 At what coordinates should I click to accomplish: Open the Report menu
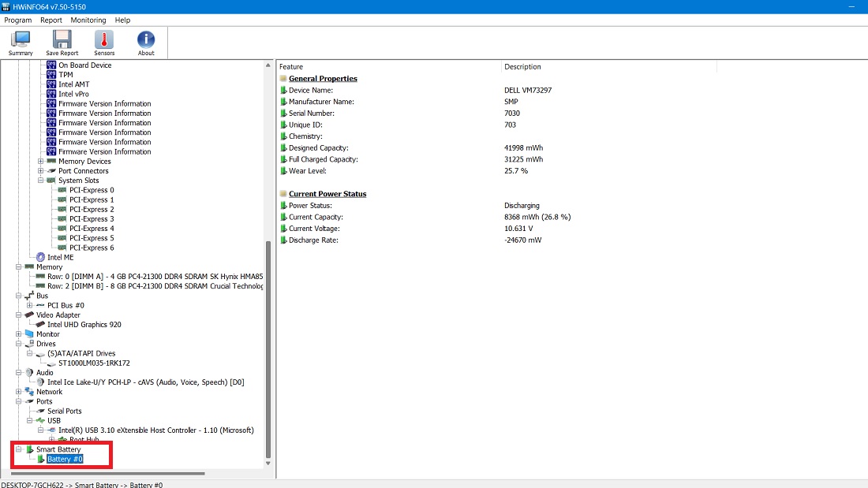pos(51,20)
